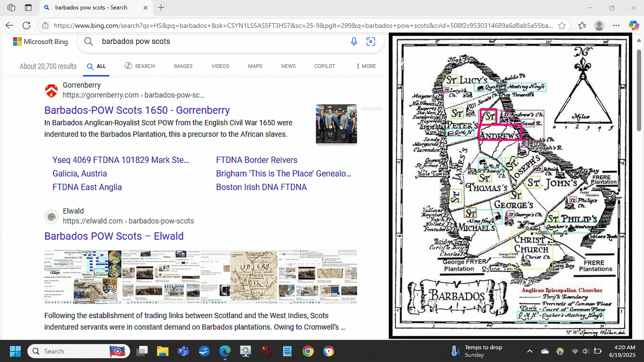The height and width of the screenshot is (362, 644).
Task: Open the MORE search filters dropdown
Action: coord(366,66)
